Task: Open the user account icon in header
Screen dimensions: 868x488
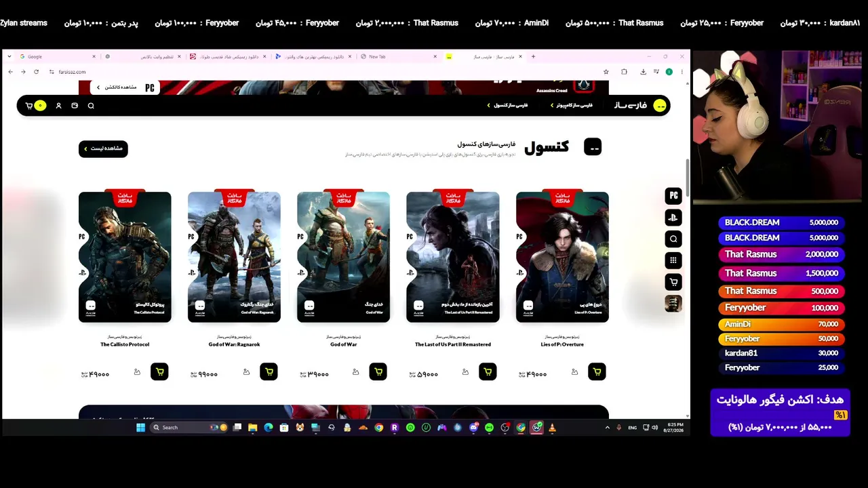Action: pos(58,106)
